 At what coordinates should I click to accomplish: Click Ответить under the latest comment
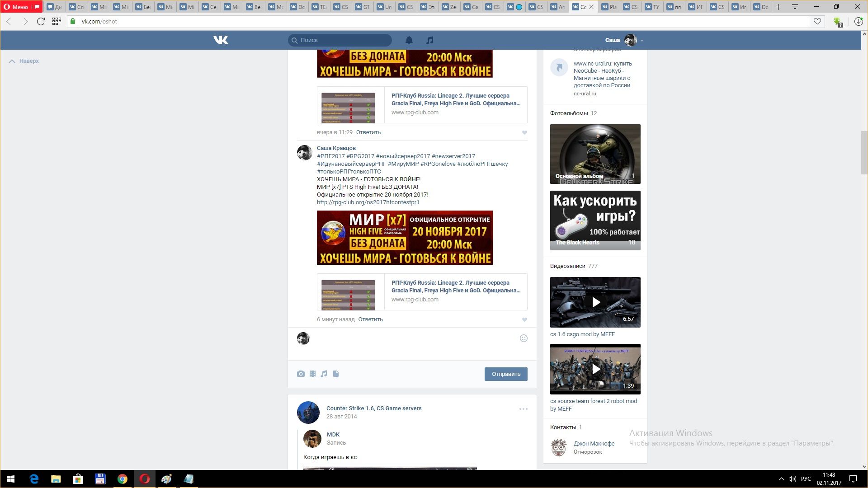coord(370,319)
